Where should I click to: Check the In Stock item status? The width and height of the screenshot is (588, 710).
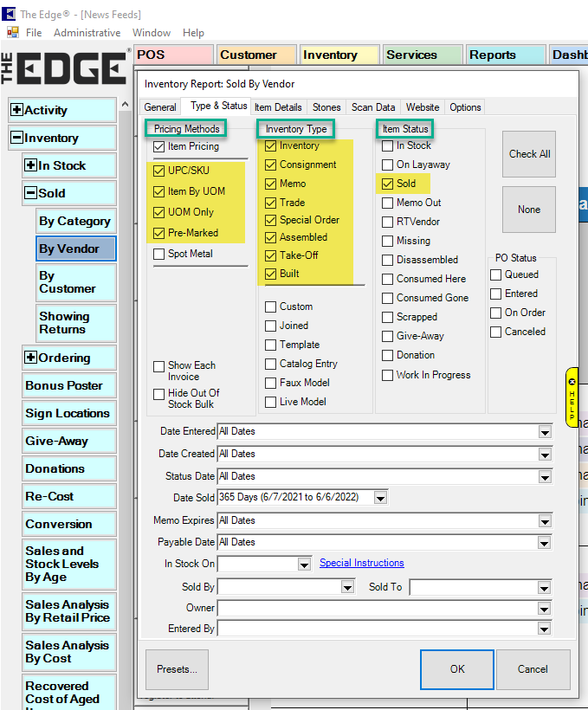pos(388,145)
